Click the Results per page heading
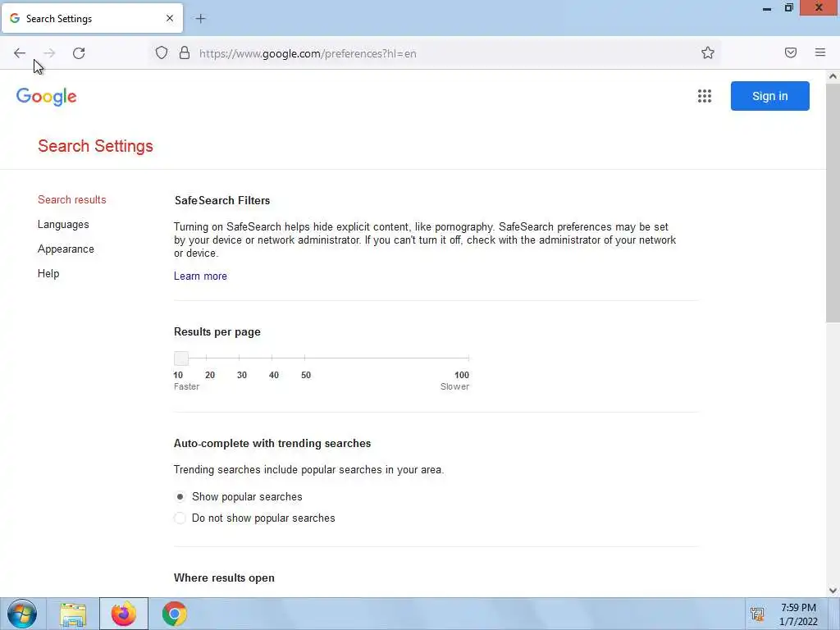 click(217, 331)
